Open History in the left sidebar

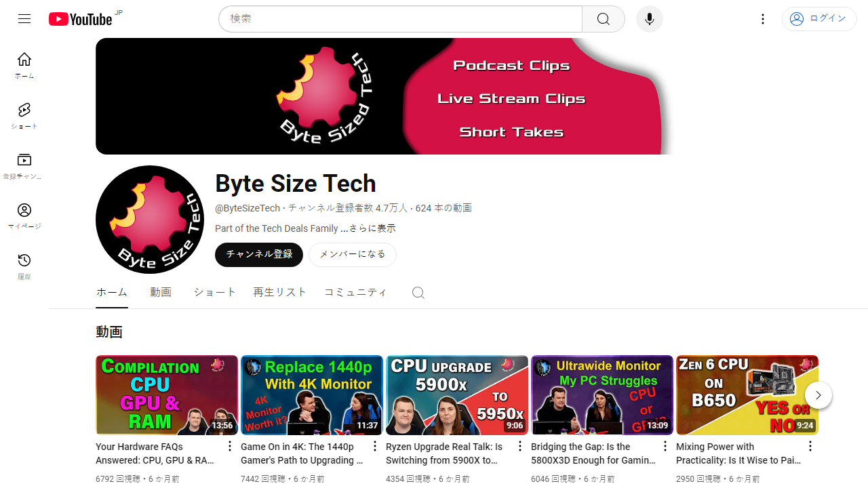[24, 266]
